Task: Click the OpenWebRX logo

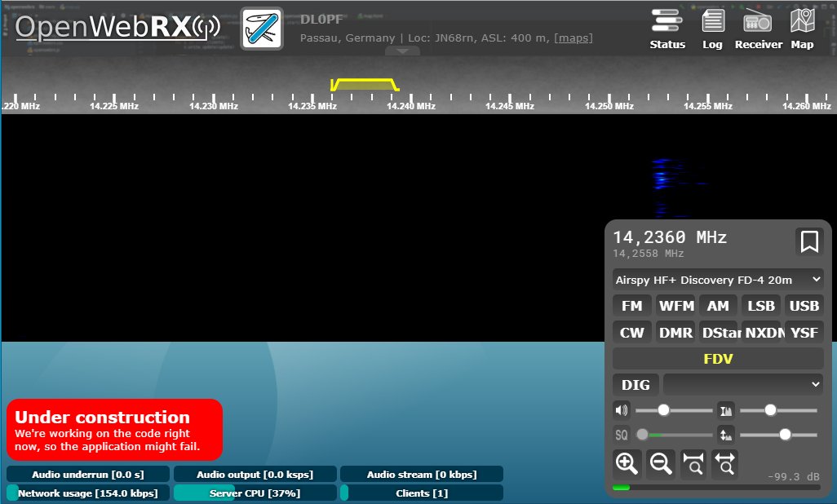Action: click(117, 27)
